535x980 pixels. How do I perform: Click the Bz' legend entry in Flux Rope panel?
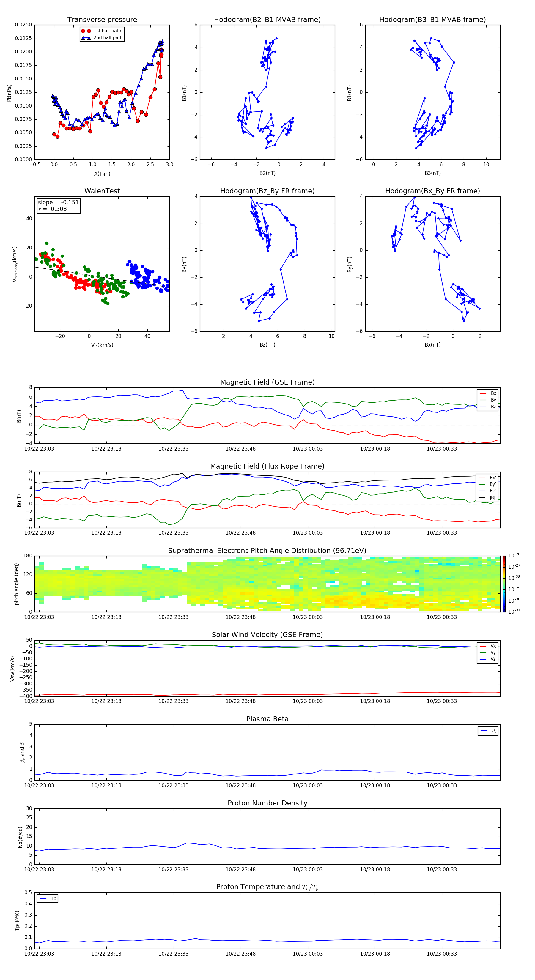point(487,491)
